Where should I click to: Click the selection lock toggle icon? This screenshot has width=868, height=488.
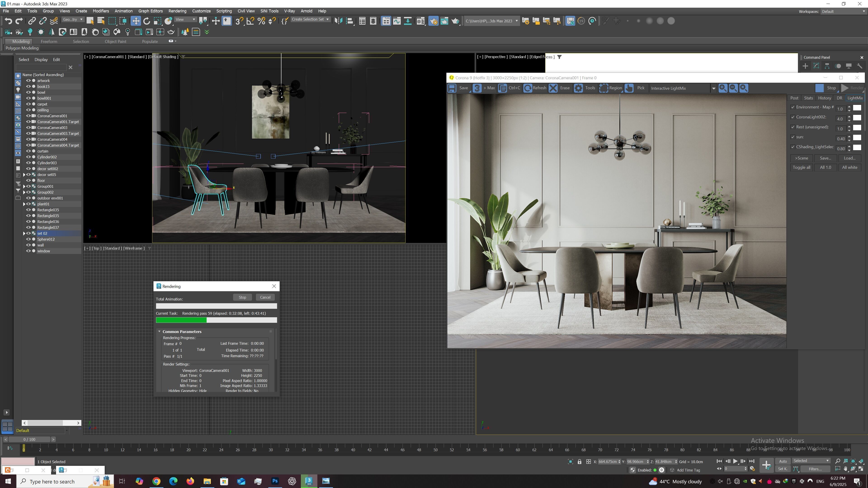click(x=579, y=462)
